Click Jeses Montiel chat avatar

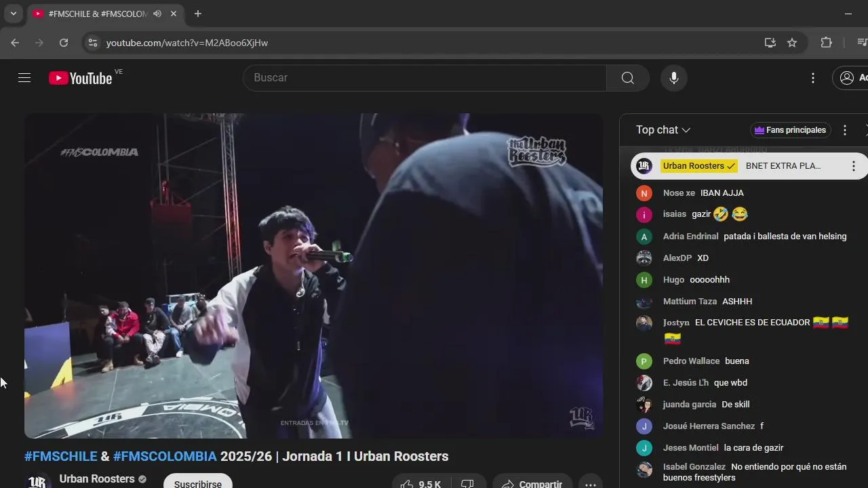[644, 448]
